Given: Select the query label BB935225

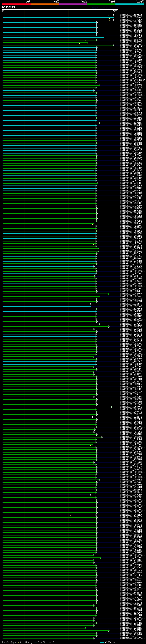Looking at the screenshot, I should (8, 8).
